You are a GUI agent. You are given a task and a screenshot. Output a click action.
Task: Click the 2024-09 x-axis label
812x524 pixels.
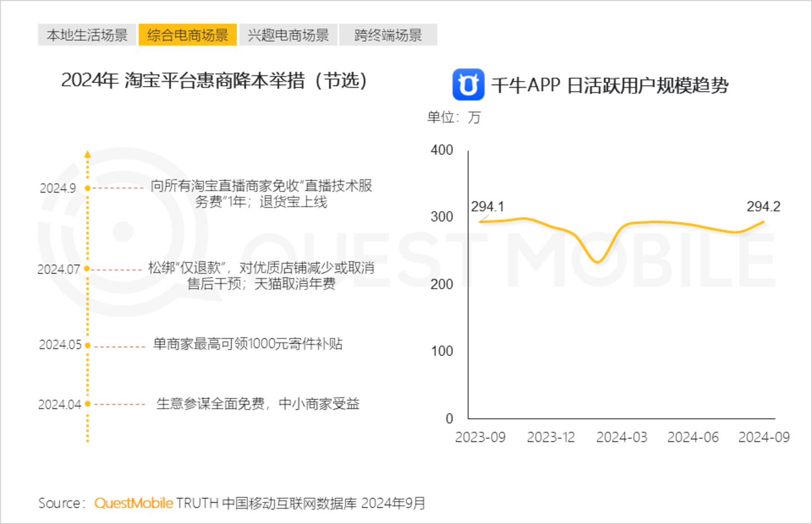click(x=764, y=437)
